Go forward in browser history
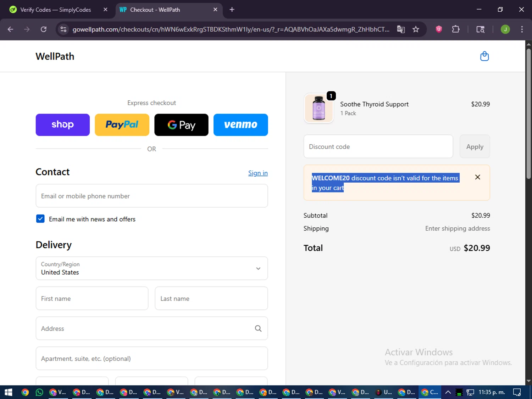The image size is (532, 399). point(27,29)
